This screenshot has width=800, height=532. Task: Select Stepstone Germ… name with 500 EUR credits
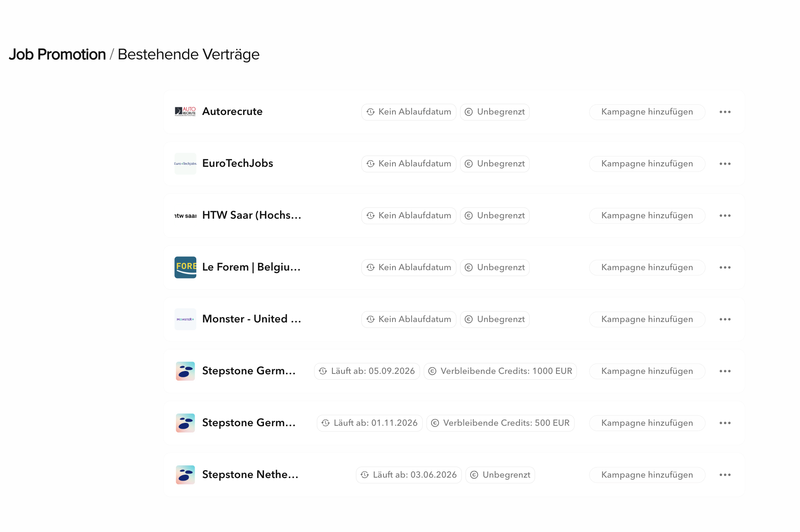[249, 423]
